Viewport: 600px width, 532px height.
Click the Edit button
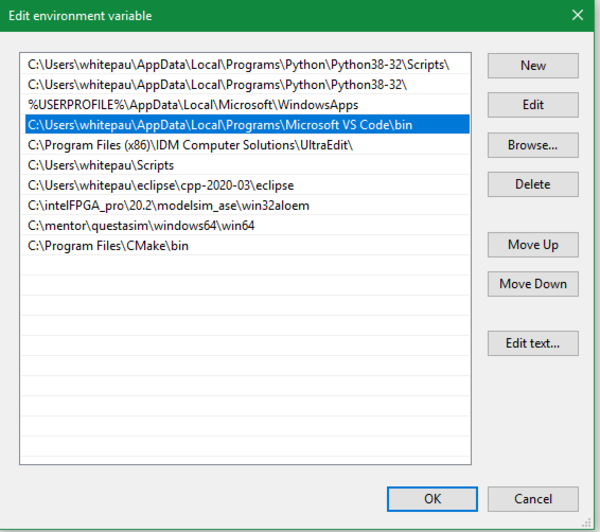pos(533,105)
